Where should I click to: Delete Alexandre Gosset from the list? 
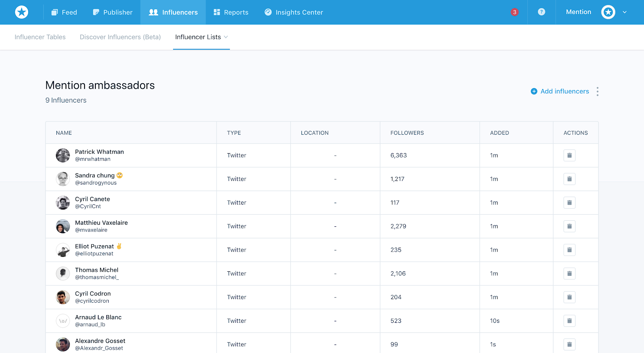point(570,345)
